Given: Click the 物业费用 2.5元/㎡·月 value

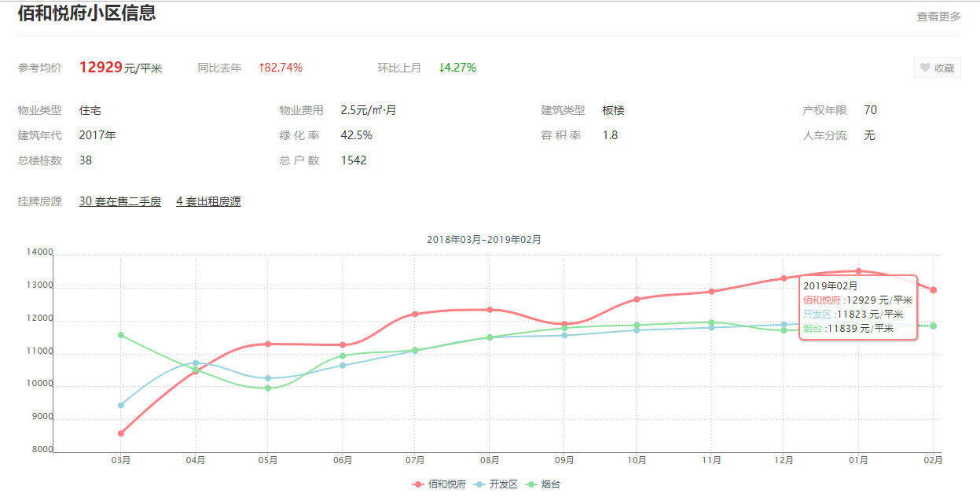Looking at the screenshot, I should (369, 110).
